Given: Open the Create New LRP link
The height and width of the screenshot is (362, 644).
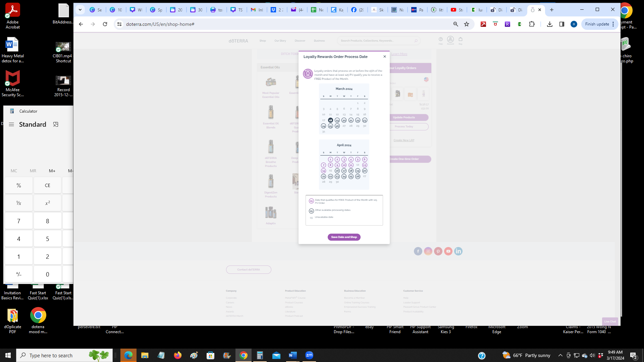Looking at the screenshot, I should tap(404, 140).
